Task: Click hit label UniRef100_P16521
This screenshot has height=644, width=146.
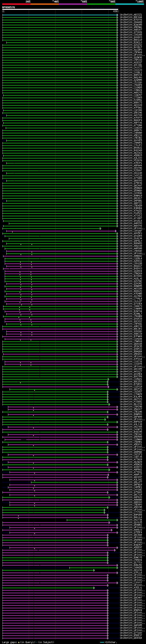Action: (131, 213)
